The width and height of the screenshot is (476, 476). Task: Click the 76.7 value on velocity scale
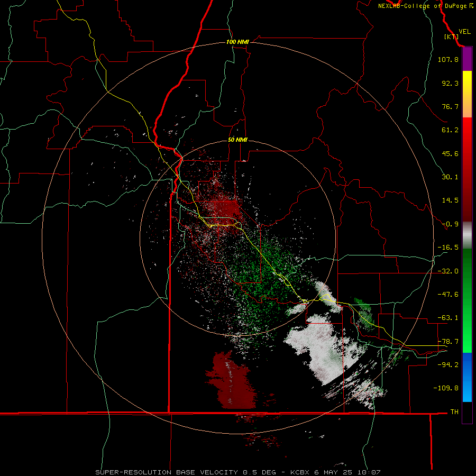[450, 106]
